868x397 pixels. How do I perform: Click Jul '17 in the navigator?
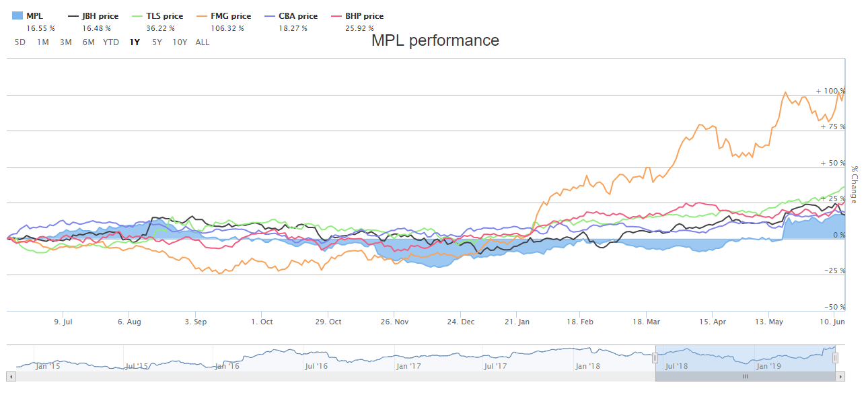[x=495, y=367]
